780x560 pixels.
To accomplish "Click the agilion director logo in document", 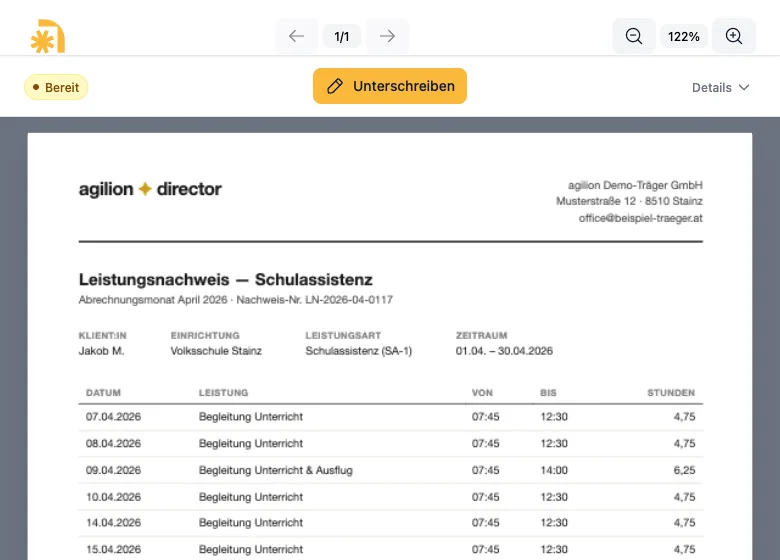I will [x=150, y=189].
